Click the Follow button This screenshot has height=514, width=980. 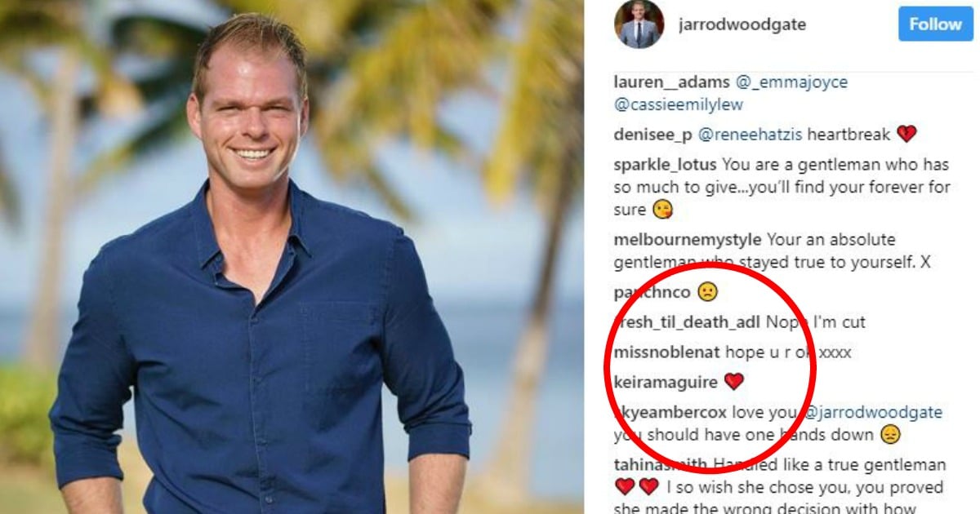(x=936, y=24)
